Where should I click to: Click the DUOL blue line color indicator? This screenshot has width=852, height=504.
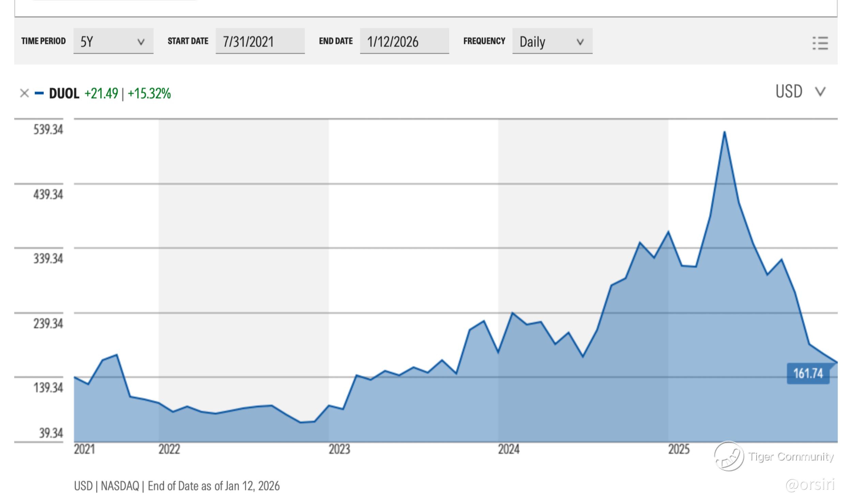[39, 93]
